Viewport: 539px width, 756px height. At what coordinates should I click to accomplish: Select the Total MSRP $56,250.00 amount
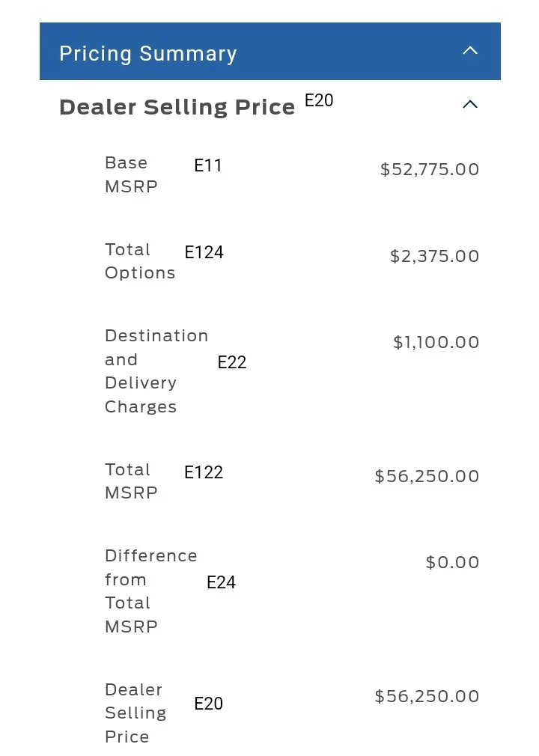click(x=427, y=476)
